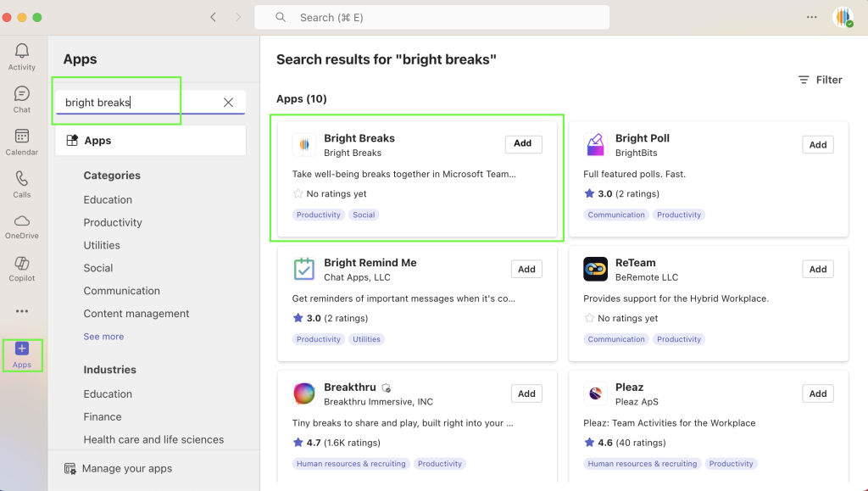Open the profile avatar menu
868x491 pixels.
[x=843, y=17]
